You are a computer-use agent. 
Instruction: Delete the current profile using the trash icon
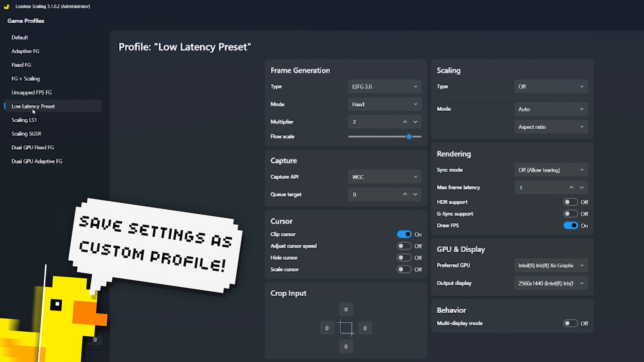pyautogui.click(x=95, y=340)
